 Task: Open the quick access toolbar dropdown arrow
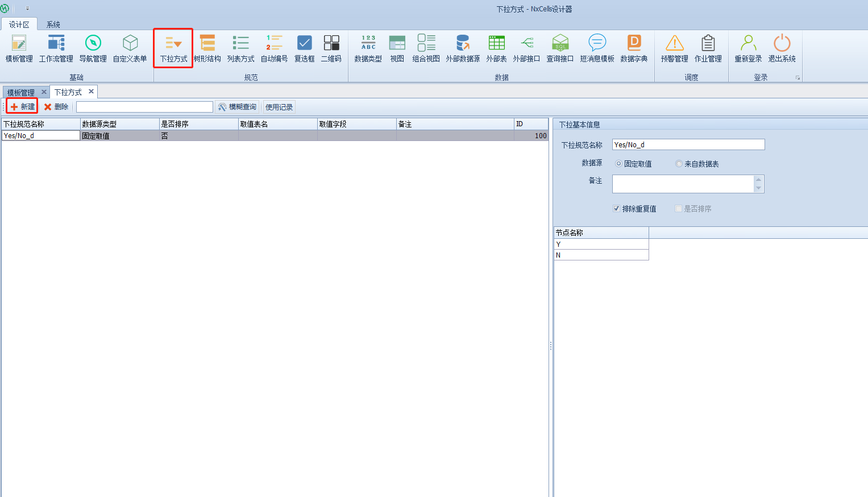click(x=27, y=9)
